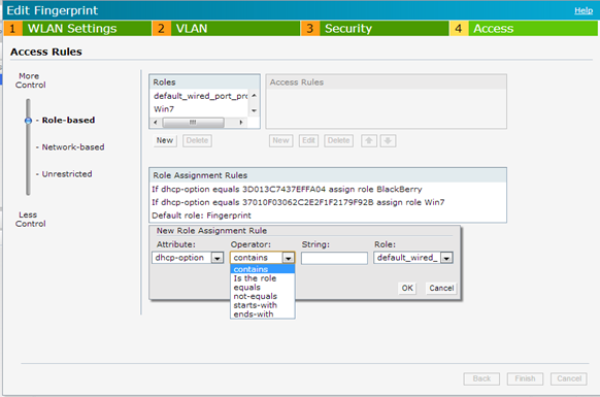The height and width of the screenshot is (397, 600).
Task: Click the Roles list scroll down arrow
Action: [254, 111]
